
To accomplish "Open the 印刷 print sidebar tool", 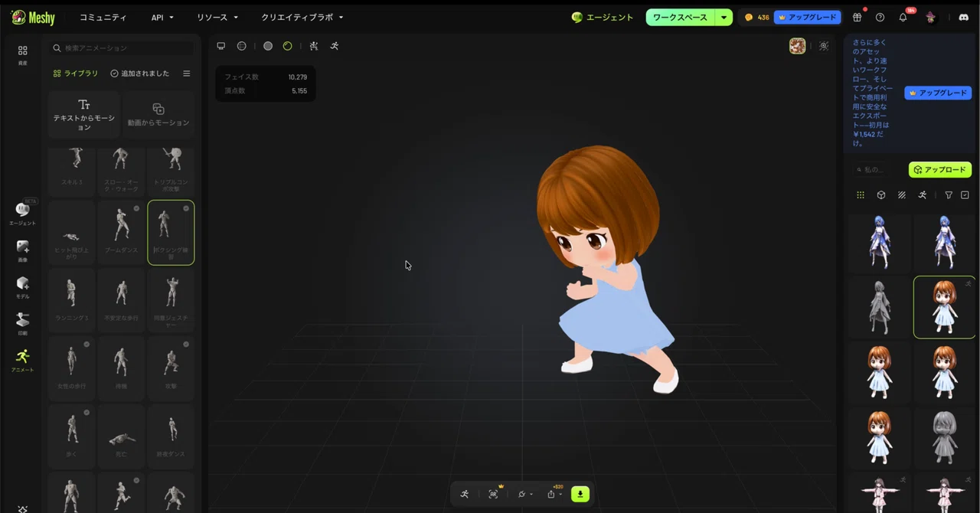I will click(x=22, y=324).
